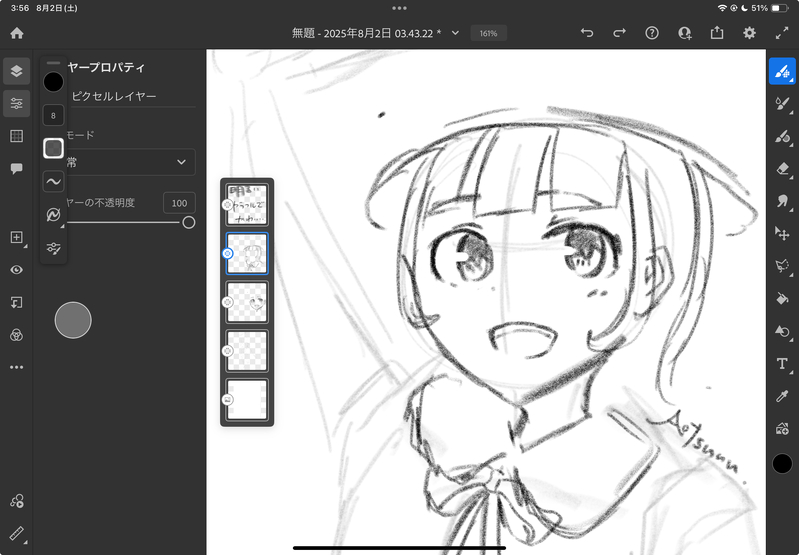The width and height of the screenshot is (799, 555).
Task: Select the Vector brush tool
Action: click(782, 137)
